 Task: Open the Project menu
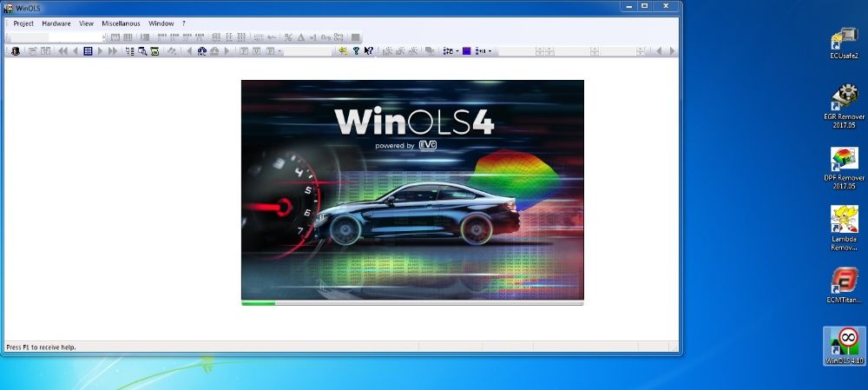[x=23, y=23]
